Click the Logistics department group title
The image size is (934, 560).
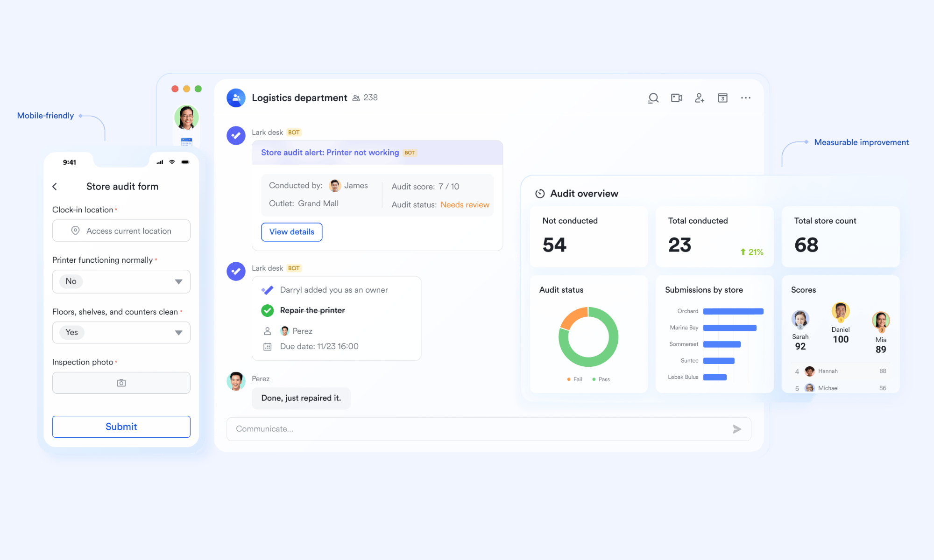coord(299,98)
